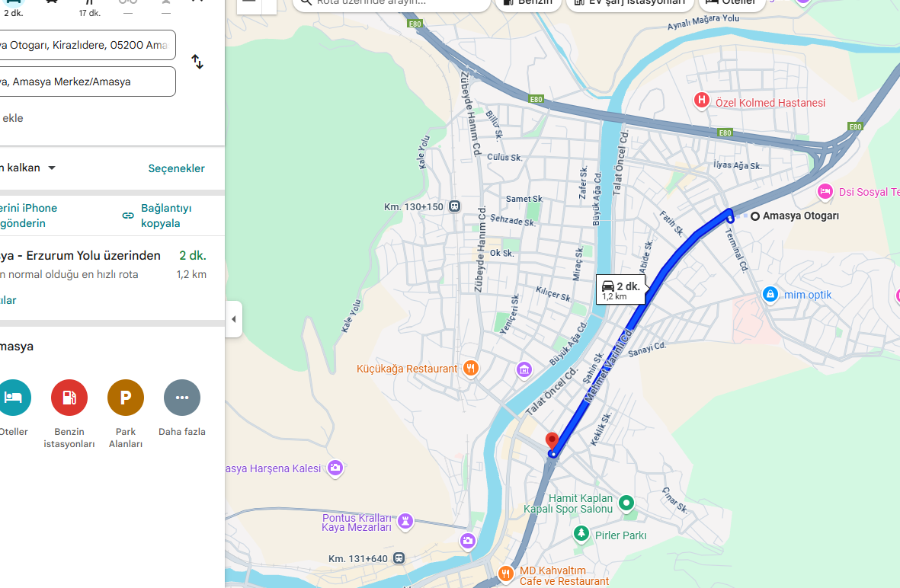
Task: Open Park Alanları parking icon
Action: click(126, 398)
